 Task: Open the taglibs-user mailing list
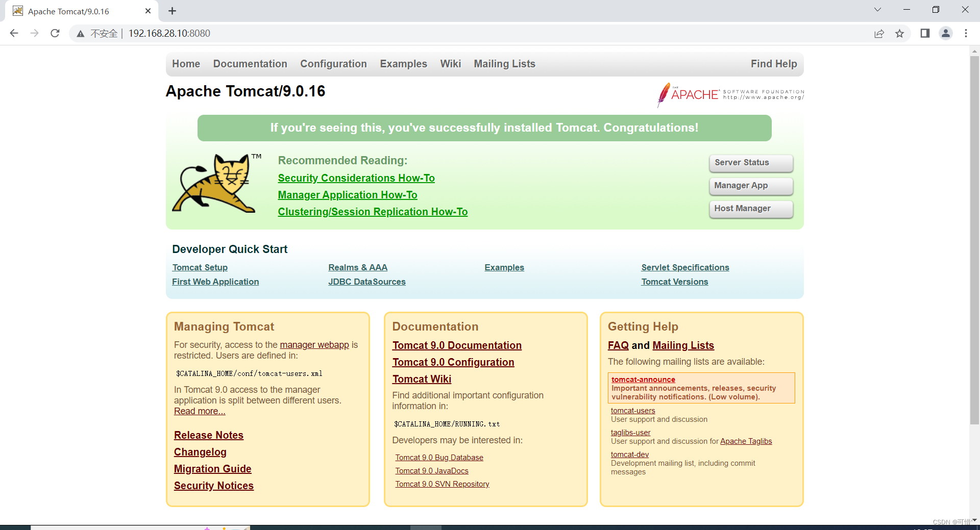click(x=631, y=433)
